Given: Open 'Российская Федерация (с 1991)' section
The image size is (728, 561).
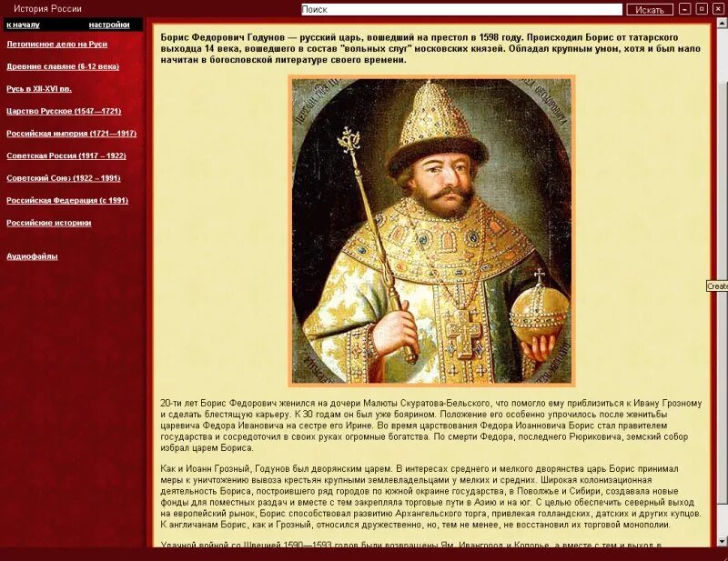Looking at the screenshot, I should click(67, 200).
